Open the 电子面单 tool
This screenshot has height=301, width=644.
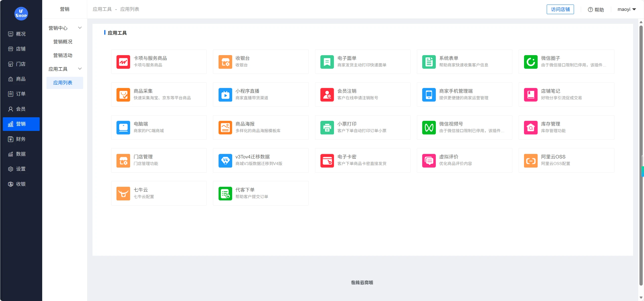tap(363, 61)
